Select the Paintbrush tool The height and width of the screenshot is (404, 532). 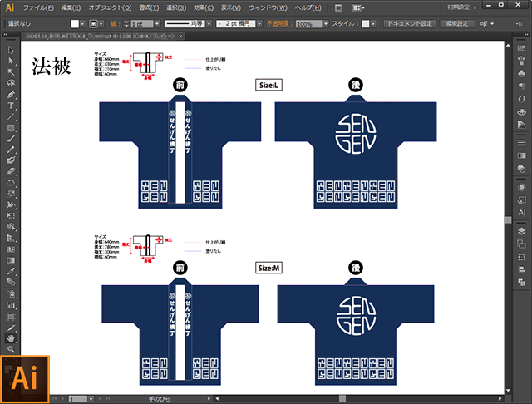pos(11,138)
